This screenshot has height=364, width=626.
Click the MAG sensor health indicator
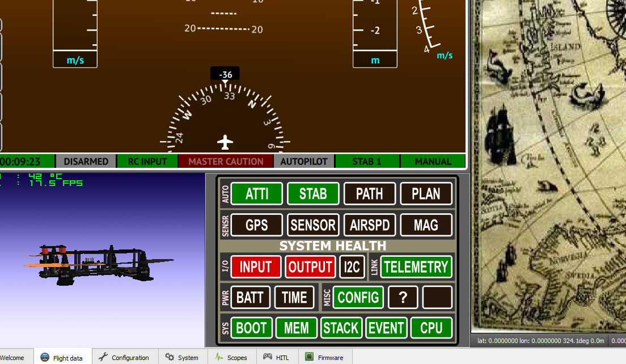click(426, 225)
